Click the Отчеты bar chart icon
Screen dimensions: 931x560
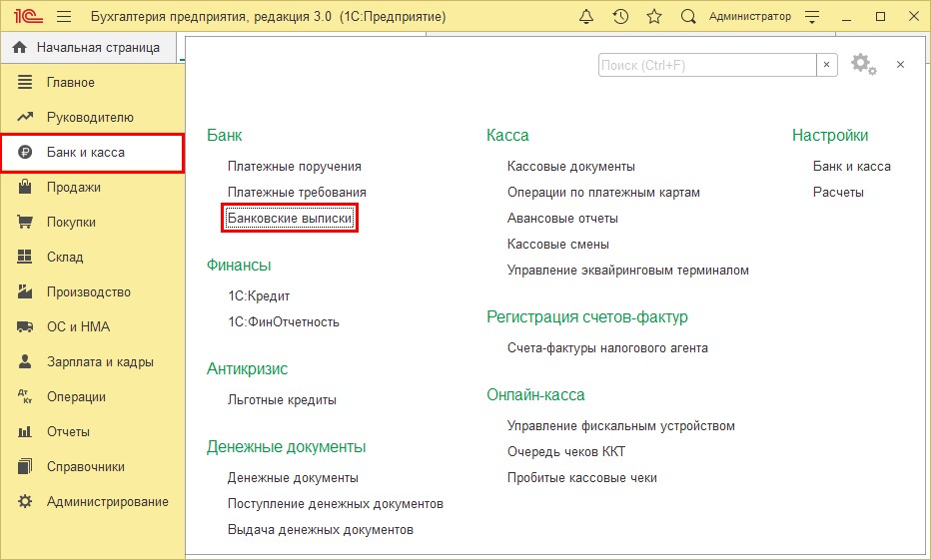point(25,432)
